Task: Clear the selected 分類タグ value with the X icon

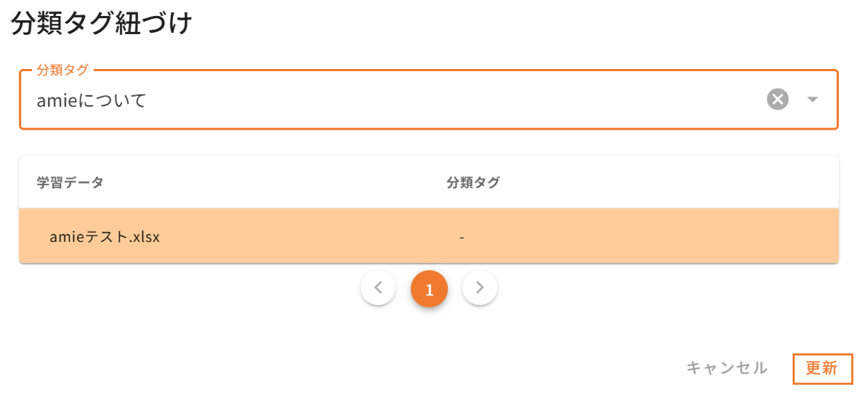Action: [x=777, y=100]
